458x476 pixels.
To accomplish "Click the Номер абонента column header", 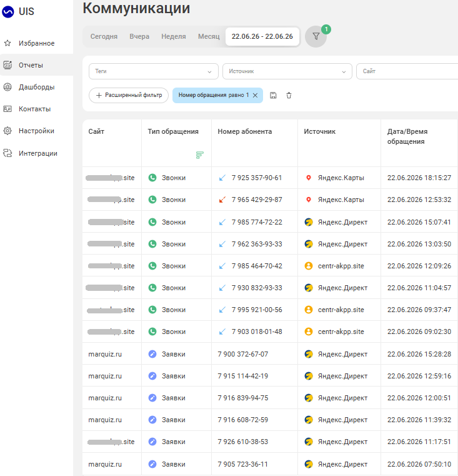I will [x=245, y=131].
